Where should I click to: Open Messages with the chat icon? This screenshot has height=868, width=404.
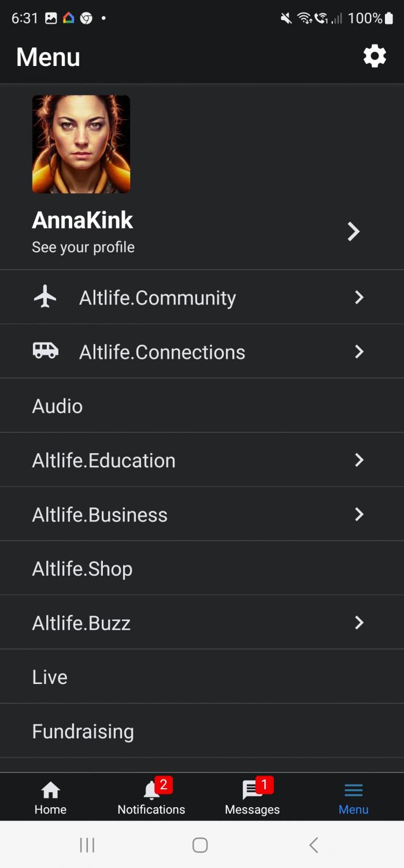coord(252,790)
